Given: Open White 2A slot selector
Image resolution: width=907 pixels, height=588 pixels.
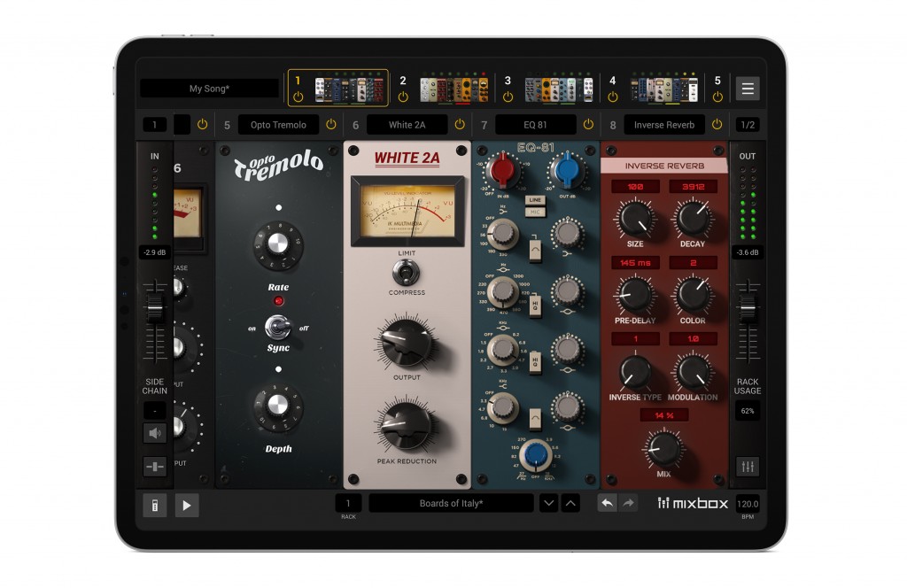Looking at the screenshot, I should pyautogui.click(x=407, y=124).
